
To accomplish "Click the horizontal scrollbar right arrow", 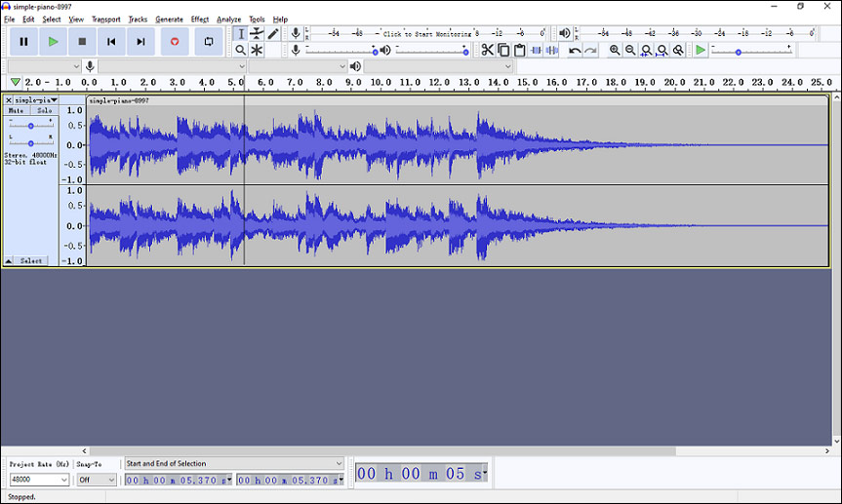I will coord(827,451).
